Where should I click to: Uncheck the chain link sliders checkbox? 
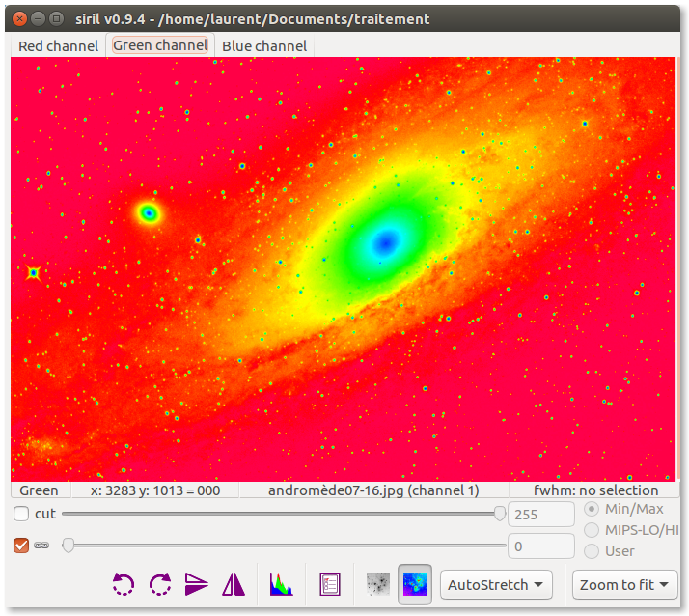[x=22, y=546]
